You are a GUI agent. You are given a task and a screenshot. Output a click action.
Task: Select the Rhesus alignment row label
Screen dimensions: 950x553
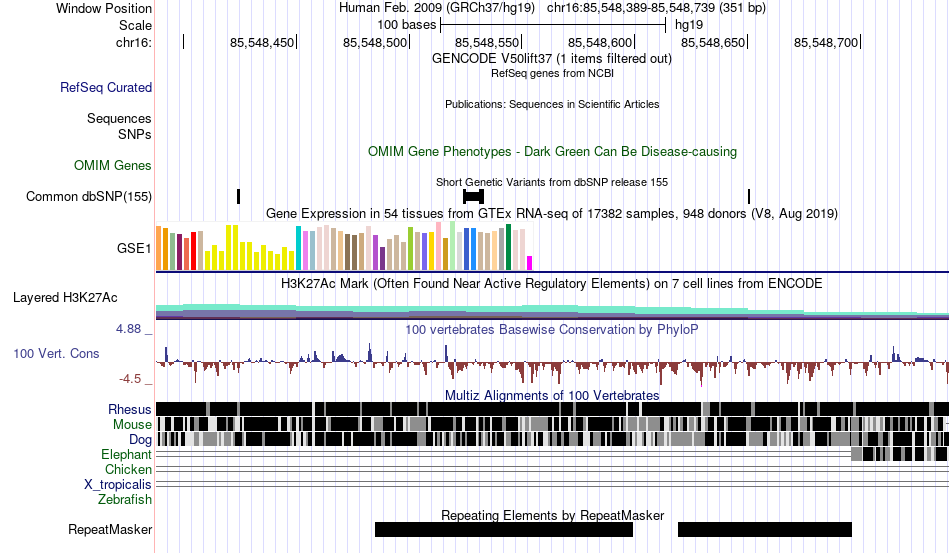click(130, 409)
